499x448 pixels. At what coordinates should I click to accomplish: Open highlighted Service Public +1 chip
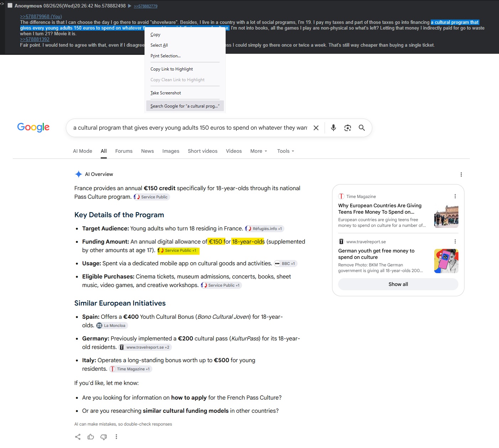[178, 250]
